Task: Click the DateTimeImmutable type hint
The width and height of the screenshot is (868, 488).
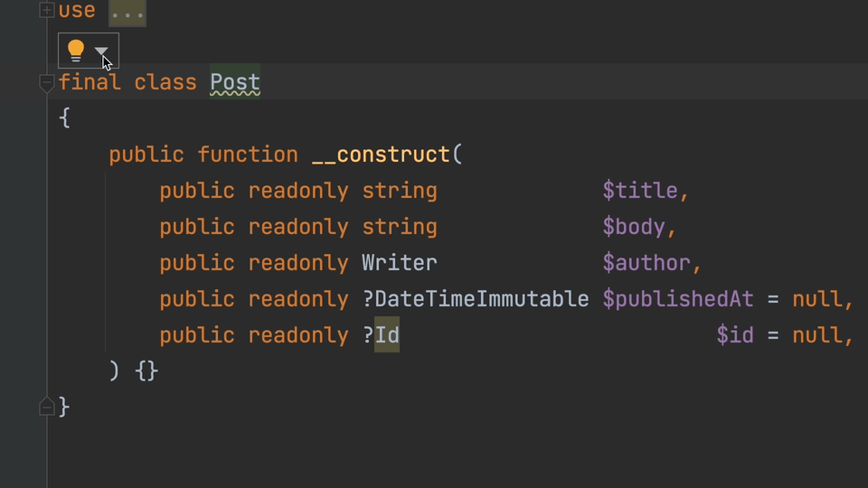Action: [482, 299]
